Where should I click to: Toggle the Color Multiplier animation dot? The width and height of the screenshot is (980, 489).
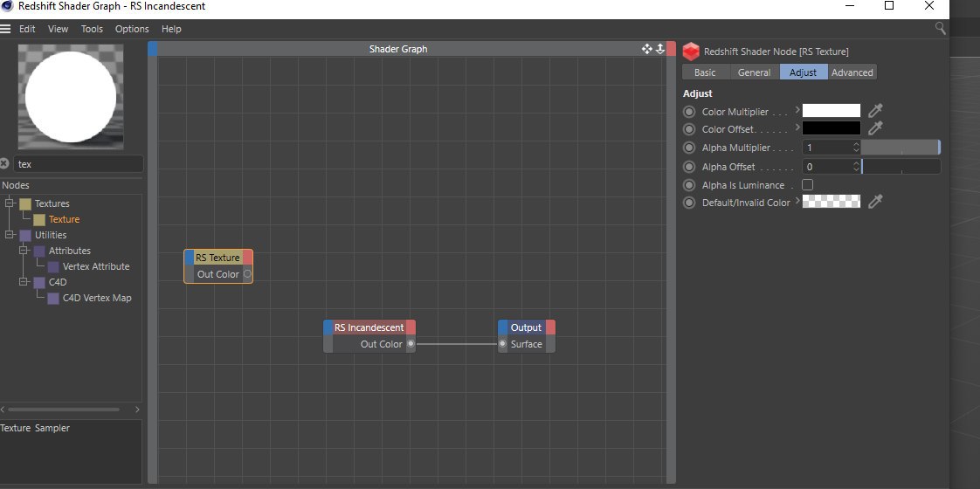[x=689, y=112]
